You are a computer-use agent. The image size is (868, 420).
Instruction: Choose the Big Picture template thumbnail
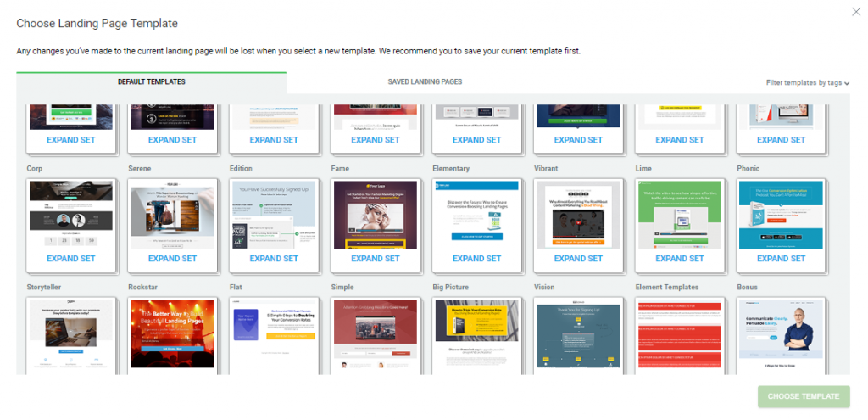(476, 336)
